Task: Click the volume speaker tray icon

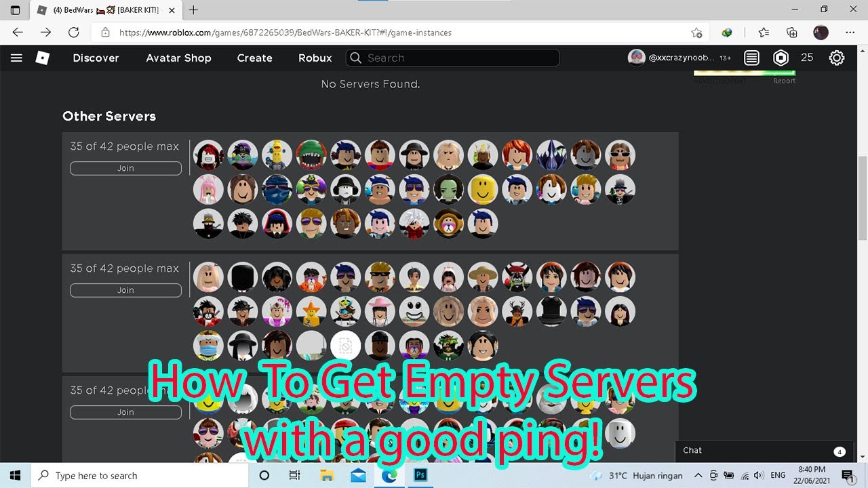Action: tap(758, 475)
